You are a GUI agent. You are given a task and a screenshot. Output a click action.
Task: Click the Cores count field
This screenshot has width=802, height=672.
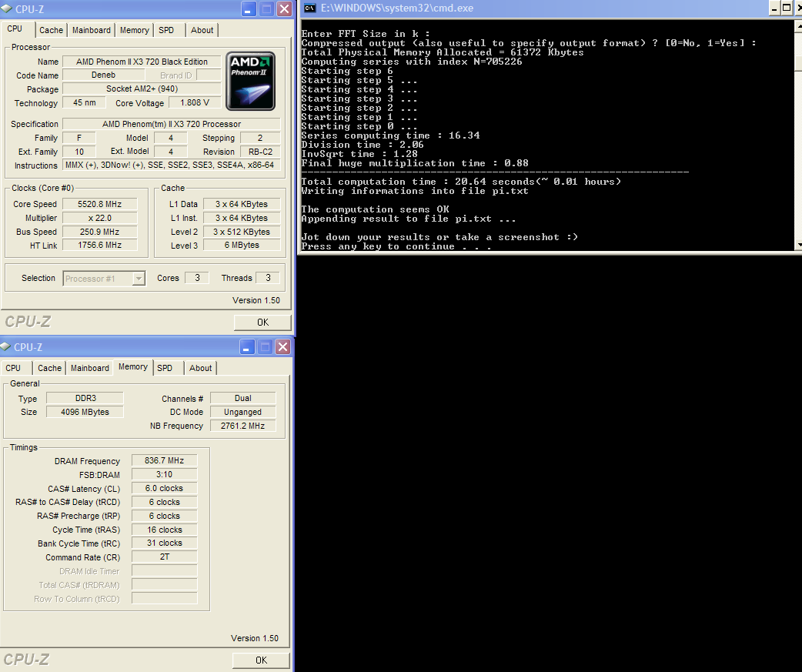click(197, 278)
